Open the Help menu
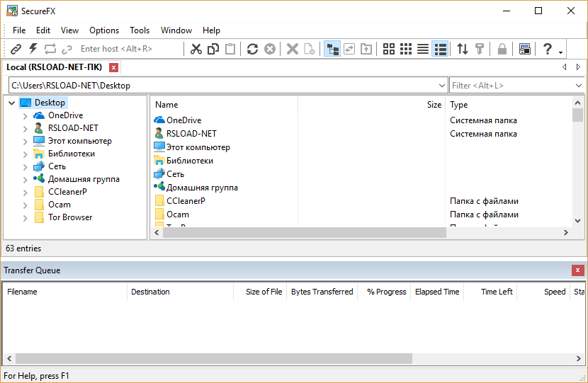588x383 pixels. (211, 30)
